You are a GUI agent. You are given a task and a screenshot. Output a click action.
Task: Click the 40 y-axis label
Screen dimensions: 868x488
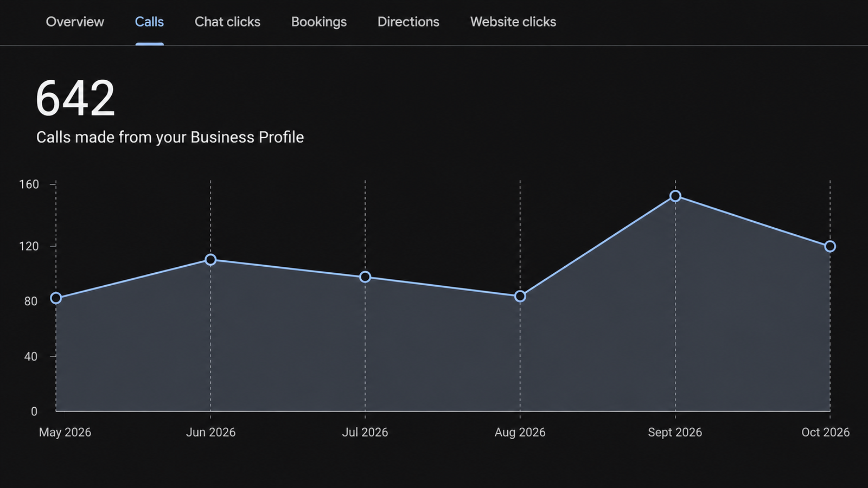coord(31,356)
